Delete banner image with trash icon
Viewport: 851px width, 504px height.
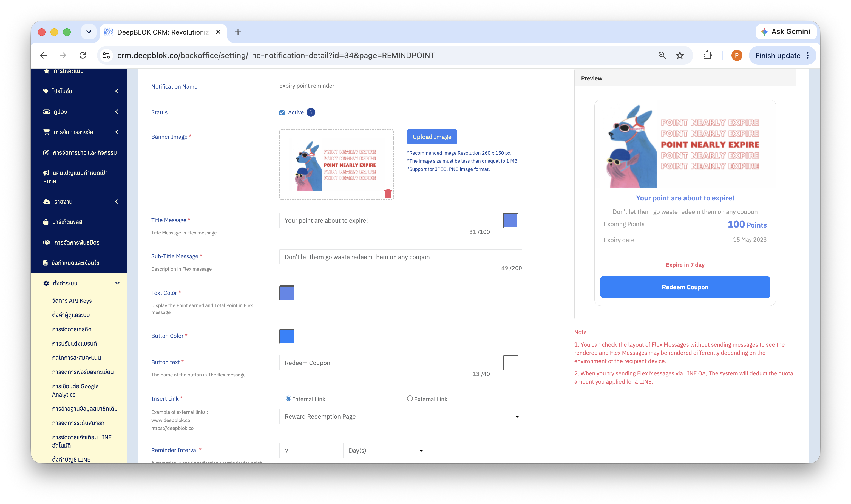388,193
